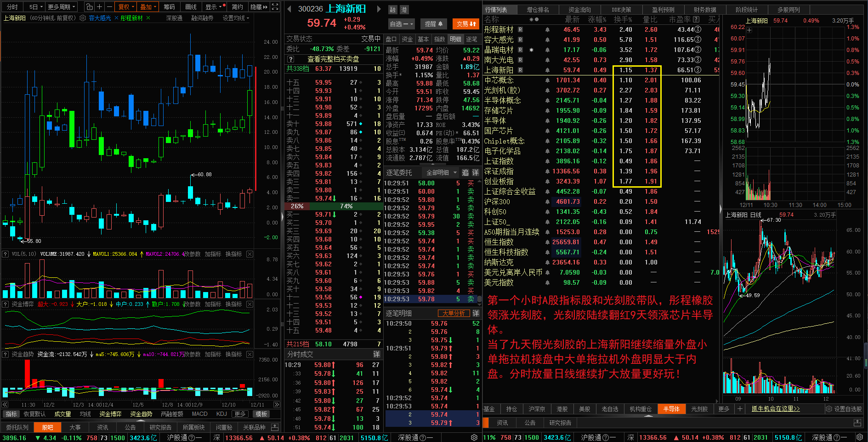Close the 资金博弈 indicator panel

click(x=250, y=304)
